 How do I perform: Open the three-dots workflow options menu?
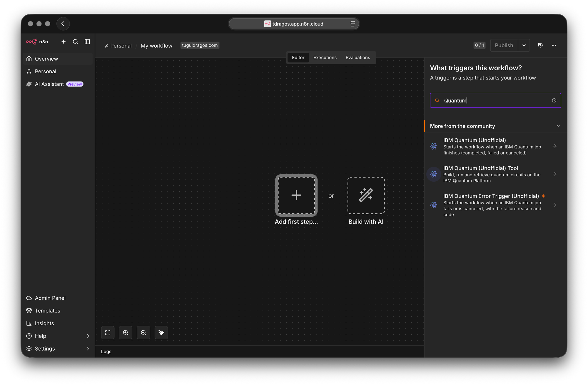554,45
